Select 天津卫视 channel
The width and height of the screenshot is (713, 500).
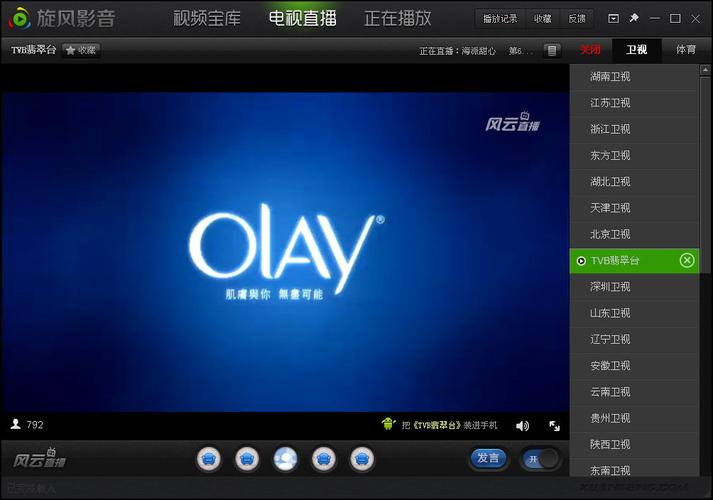point(634,208)
